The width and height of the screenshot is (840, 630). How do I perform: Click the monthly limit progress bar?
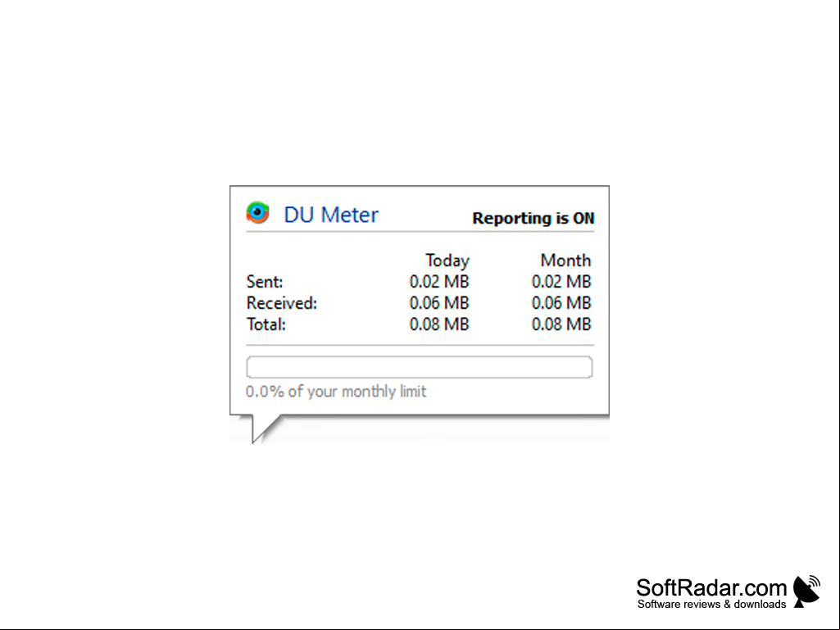pyautogui.click(x=420, y=367)
